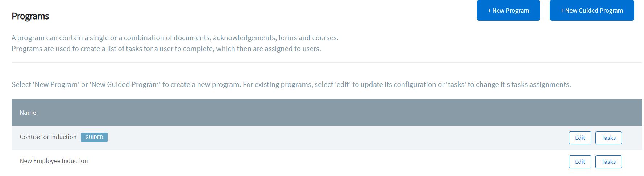This screenshot has height=176, width=644.
Task: Edit the Contractor Induction program
Action: [580, 138]
